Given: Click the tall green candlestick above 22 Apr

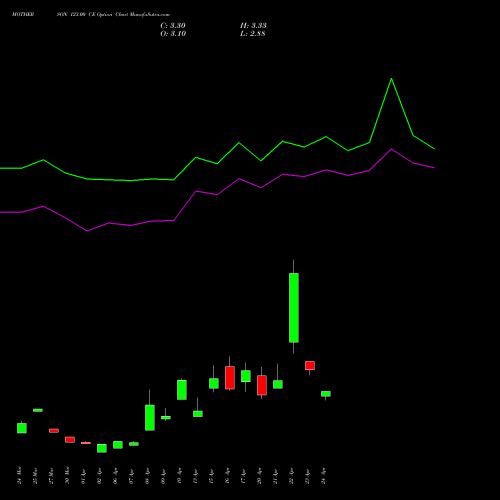Looking at the screenshot, I should point(294,307).
